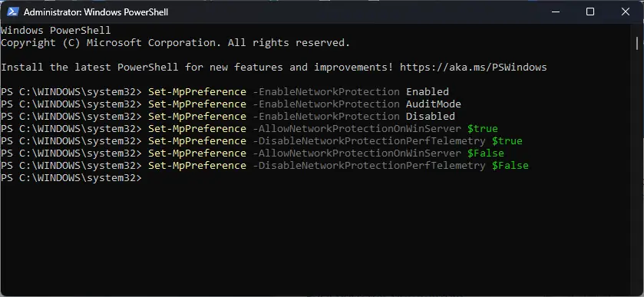Click the 'Windows PowerShell' banner line in the console
This screenshot has width=644, height=297.
56,31
